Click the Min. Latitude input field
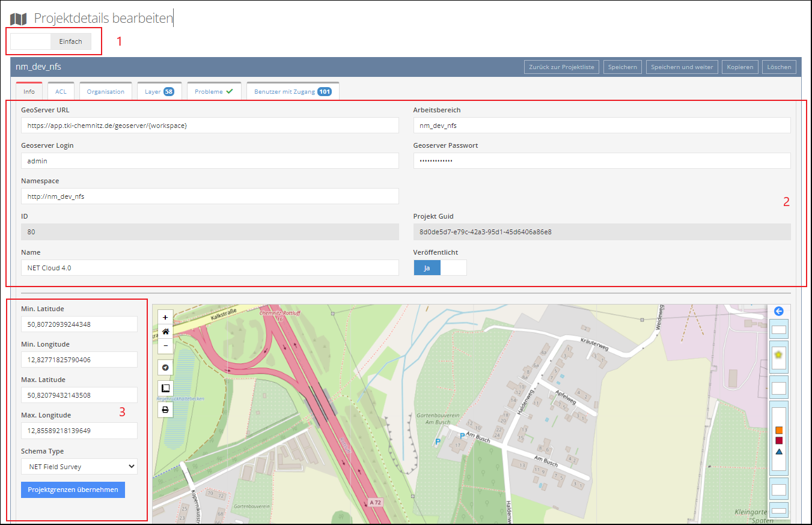Viewport: 812px width, 525px height. pyautogui.click(x=79, y=324)
